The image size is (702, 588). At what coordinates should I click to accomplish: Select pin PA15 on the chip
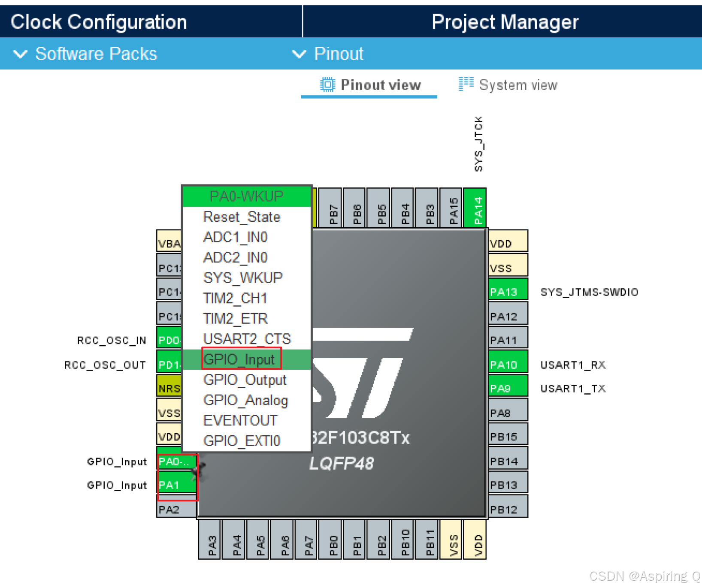click(x=451, y=208)
